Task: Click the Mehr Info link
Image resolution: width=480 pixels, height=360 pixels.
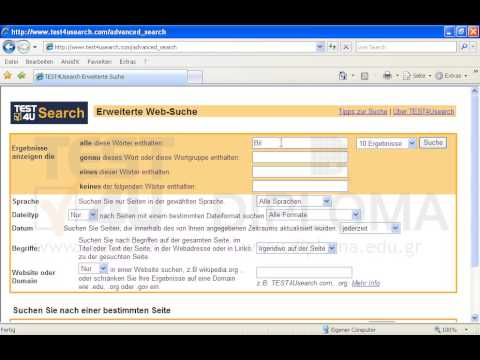Action: coord(366,283)
